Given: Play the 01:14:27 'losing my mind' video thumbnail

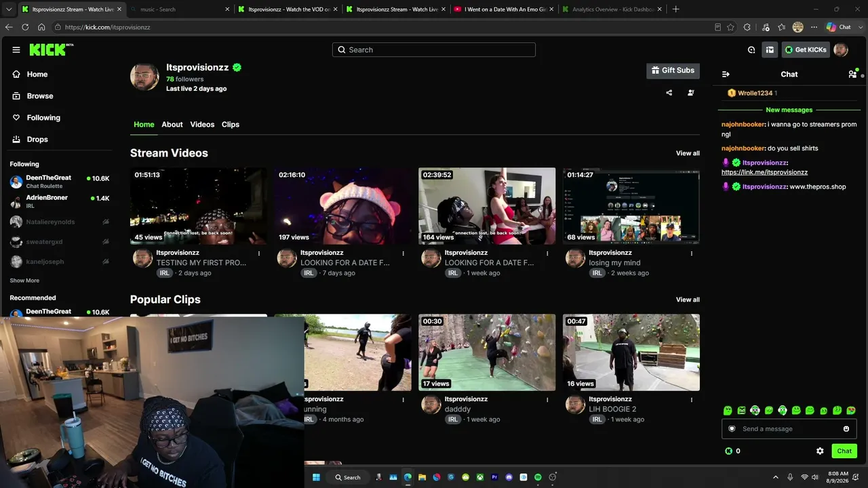Looking at the screenshot, I should (x=631, y=206).
